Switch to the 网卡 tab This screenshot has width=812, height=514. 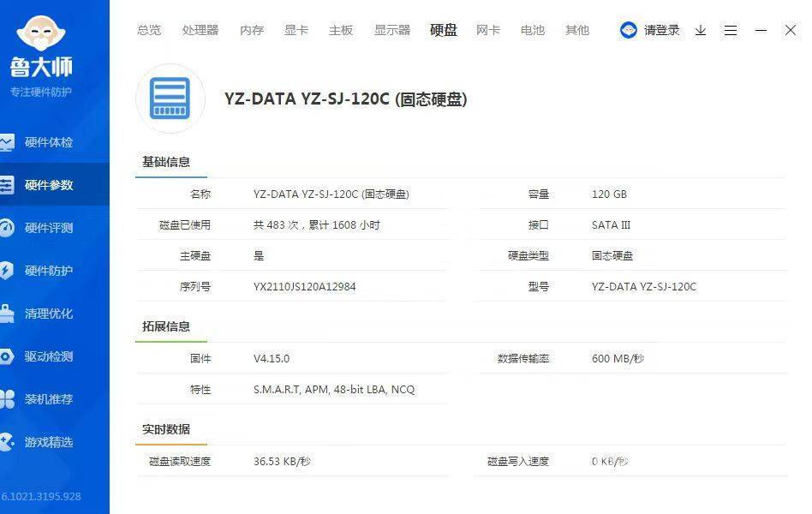click(488, 30)
